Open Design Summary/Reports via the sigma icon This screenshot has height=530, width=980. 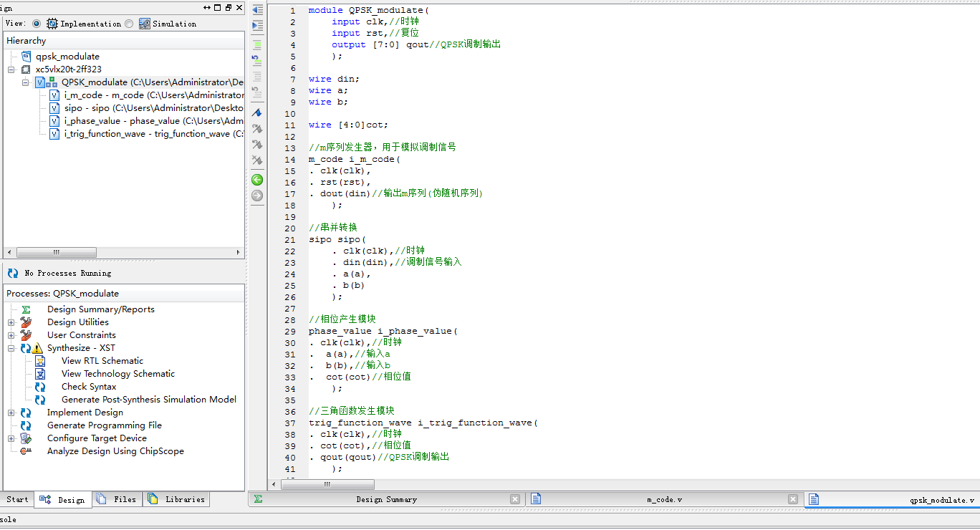coord(26,309)
